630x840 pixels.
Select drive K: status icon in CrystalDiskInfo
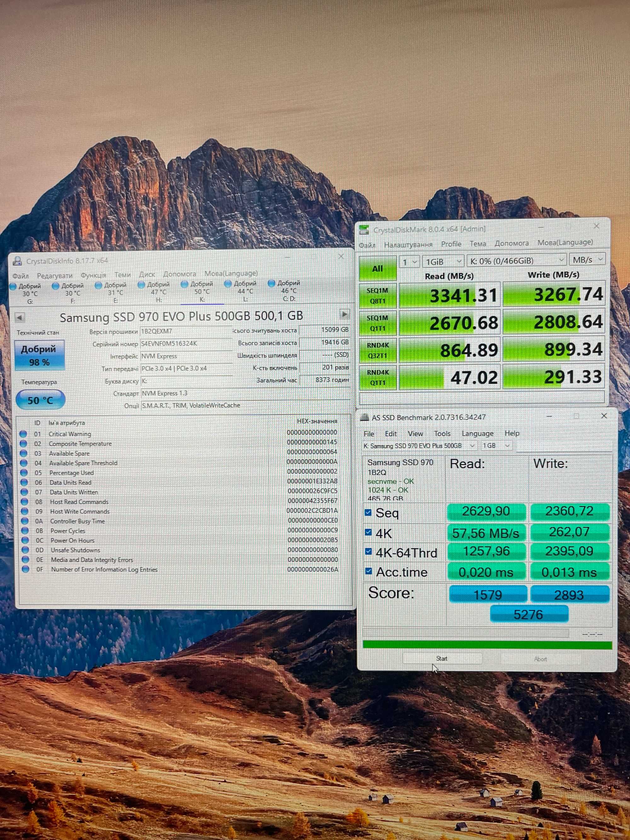tap(185, 284)
